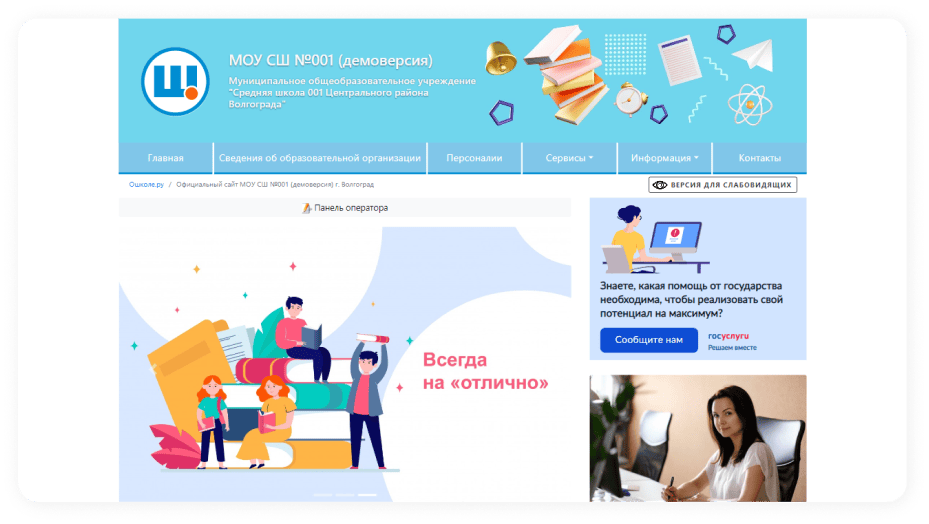Click the eye icon for visually impaired version

[659, 185]
